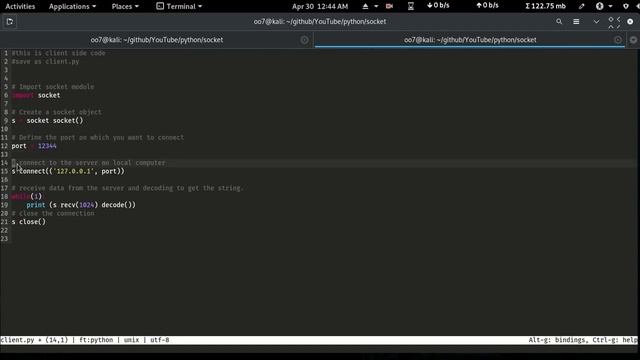Click the downward chevron in the title bar
Image resolution: width=640 pixels, height=360 pixels.
coord(596,22)
